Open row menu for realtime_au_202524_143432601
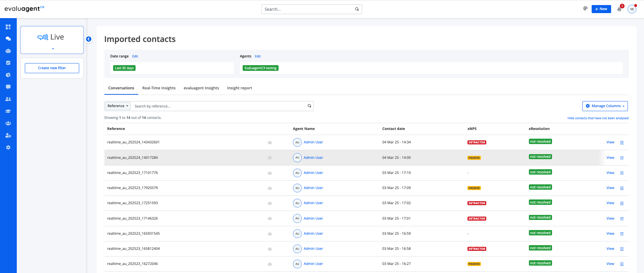Viewport: 644px width, 273px height. [x=622, y=142]
